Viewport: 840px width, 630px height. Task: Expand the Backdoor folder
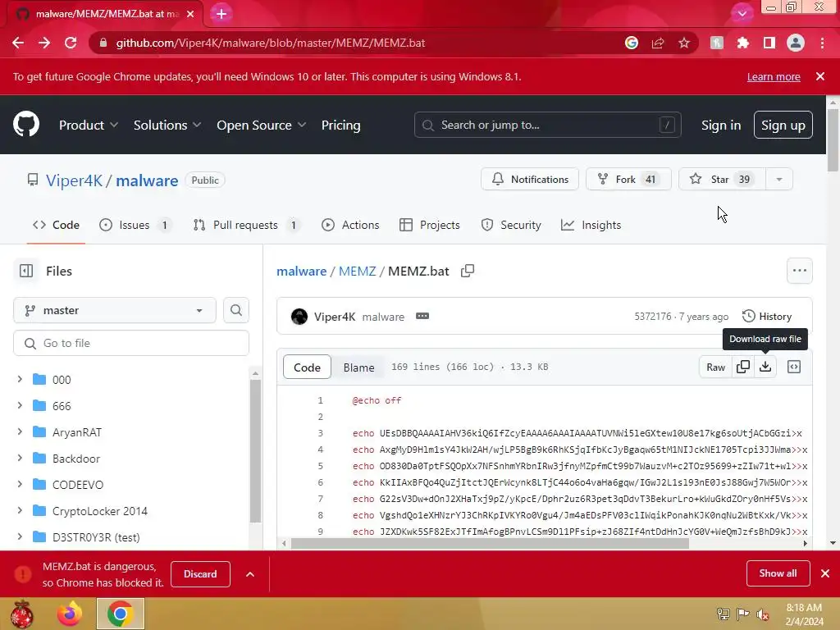pyautogui.click(x=20, y=458)
